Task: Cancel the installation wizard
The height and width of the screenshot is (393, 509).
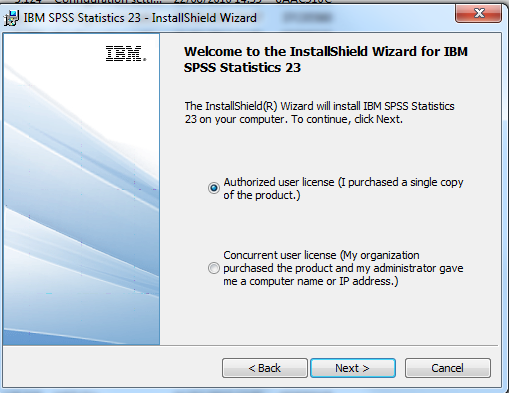Action: pyautogui.click(x=448, y=368)
